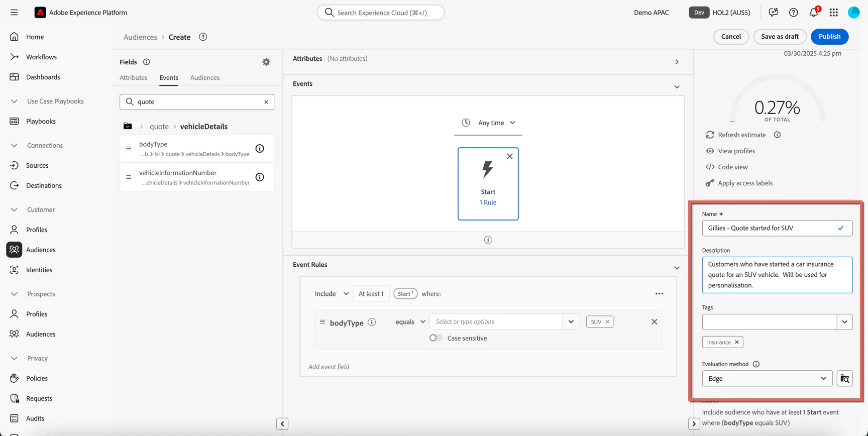This screenshot has width=868, height=436.
Task: Open the help question mark icon
Action: tap(794, 13)
